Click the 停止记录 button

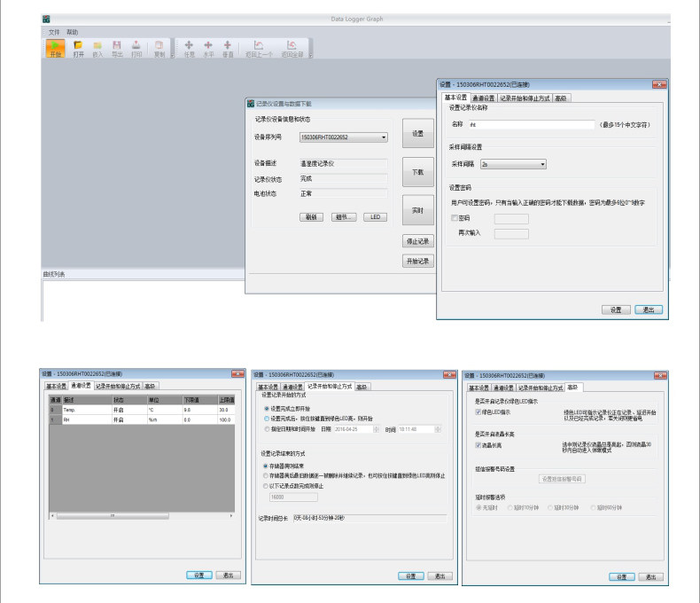coord(418,241)
